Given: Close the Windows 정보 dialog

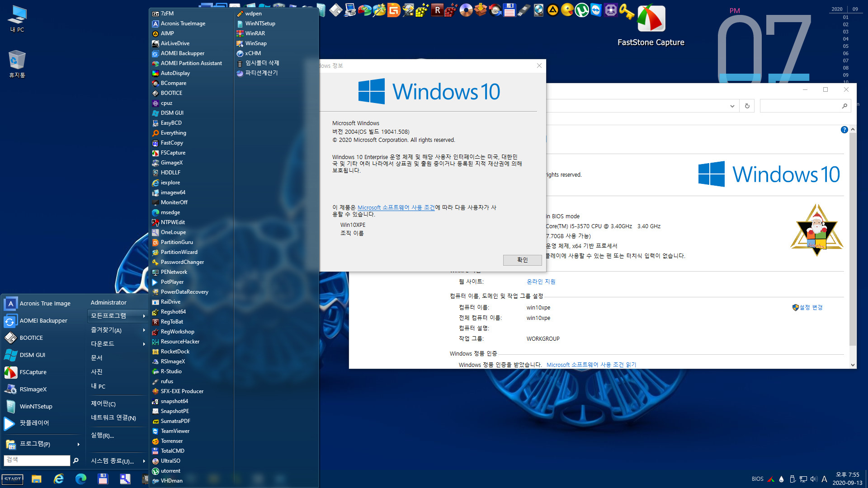Looking at the screenshot, I should coord(539,66).
